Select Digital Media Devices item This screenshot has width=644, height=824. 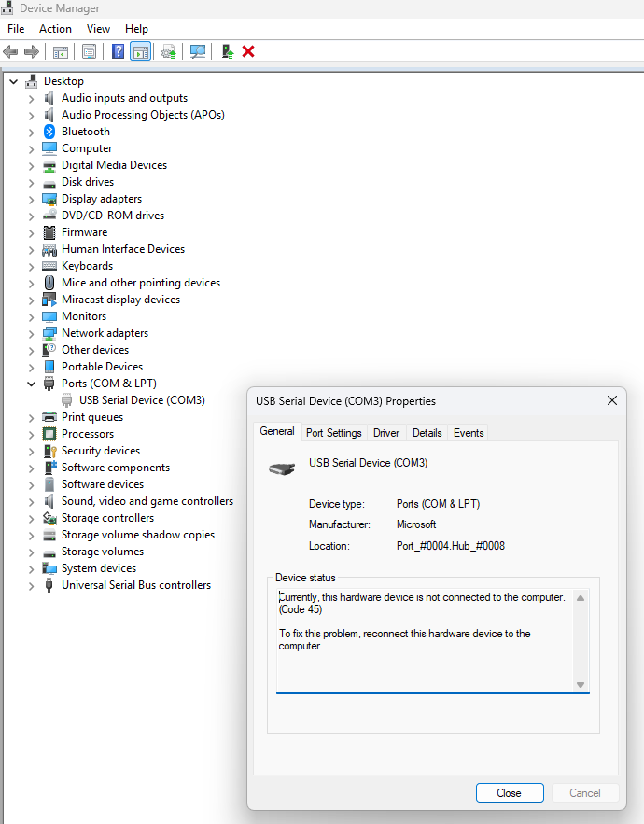tap(114, 165)
